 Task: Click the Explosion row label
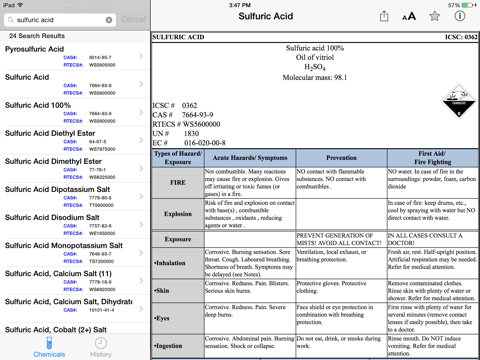coord(178,214)
